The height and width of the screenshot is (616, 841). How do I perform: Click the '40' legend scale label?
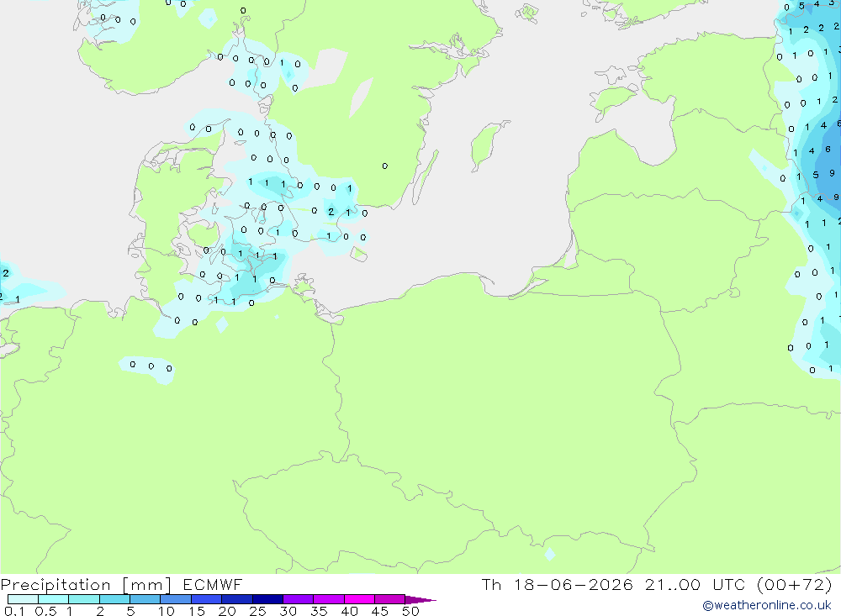(350, 611)
